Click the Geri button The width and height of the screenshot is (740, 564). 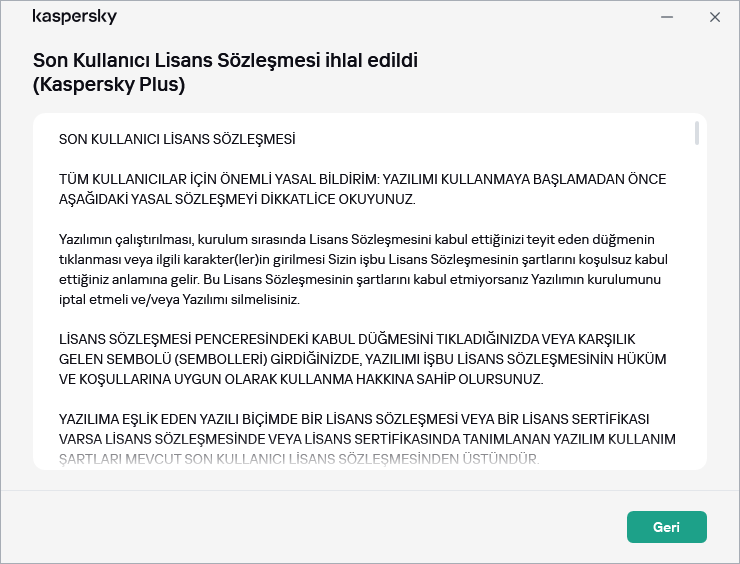coord(666,527)
